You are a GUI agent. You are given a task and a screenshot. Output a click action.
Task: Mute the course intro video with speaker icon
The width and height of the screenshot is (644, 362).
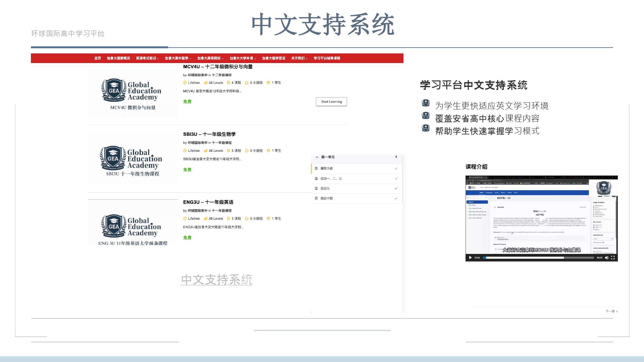607,258
